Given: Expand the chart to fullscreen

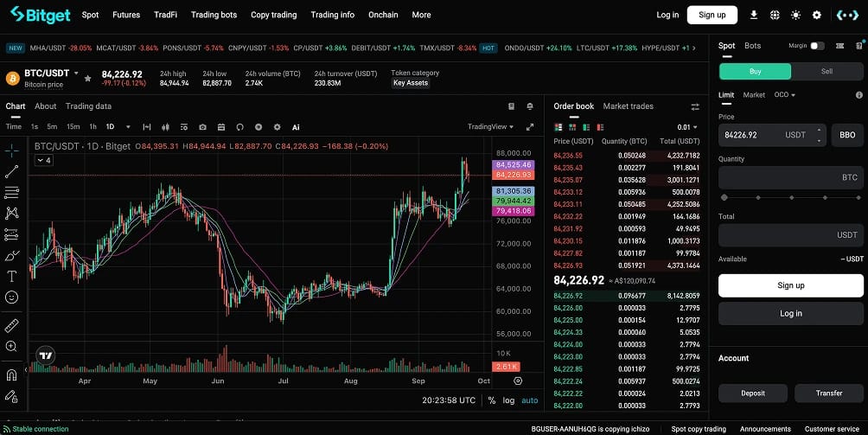Looking at the screenshot, I should click(530, 127).
